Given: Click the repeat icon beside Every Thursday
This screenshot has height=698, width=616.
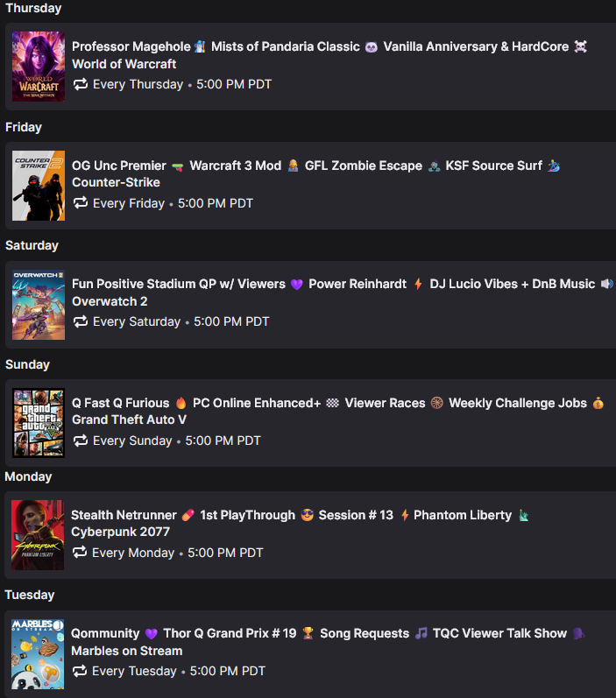Looking at the screenshot, I should 80,84.
